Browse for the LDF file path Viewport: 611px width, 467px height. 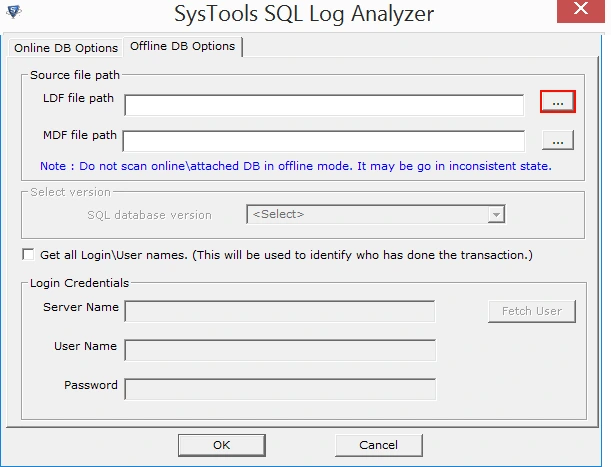[x=558, y=102]
